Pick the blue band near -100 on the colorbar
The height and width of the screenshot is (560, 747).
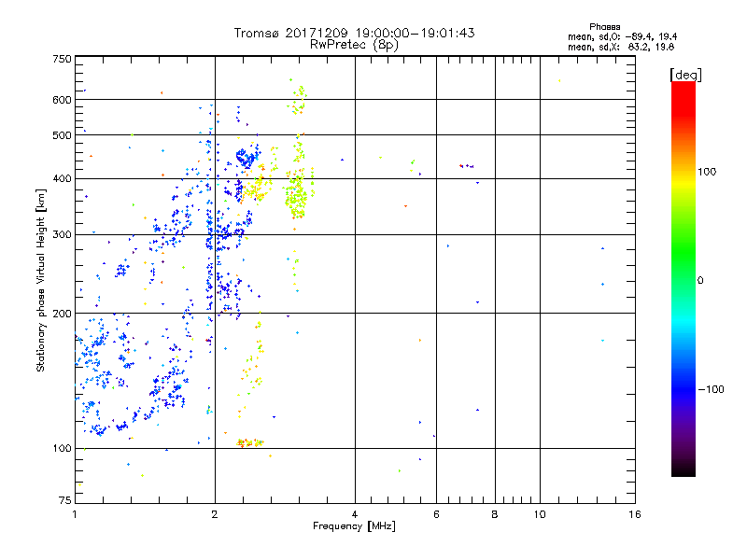[684, 388]
